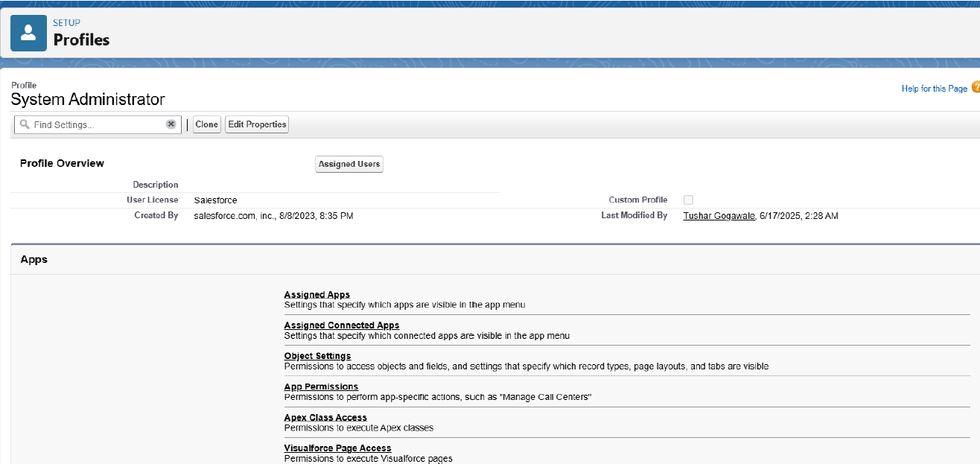Open the Help for this Page icon
The image size is (980, 464).
(976, 88)
